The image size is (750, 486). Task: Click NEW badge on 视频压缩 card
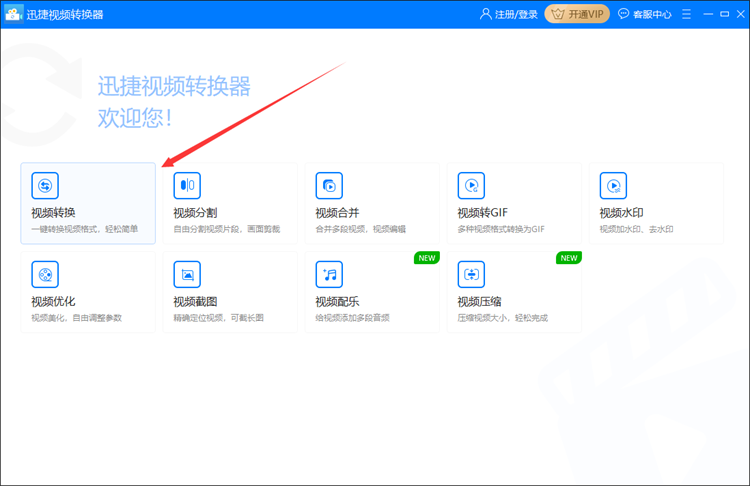pyautogui.click(x=569, y=258)
